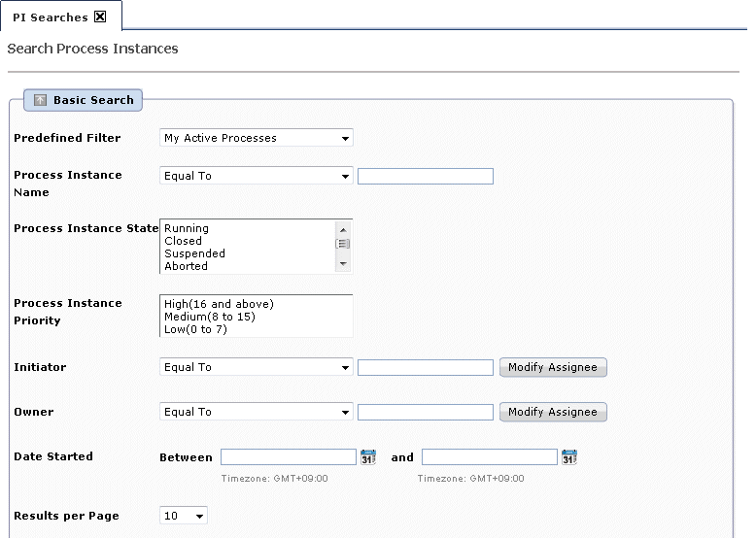Screen dimensions: 756x538
Task: Change Results per Page dropdown value
Action: [184, 516]
